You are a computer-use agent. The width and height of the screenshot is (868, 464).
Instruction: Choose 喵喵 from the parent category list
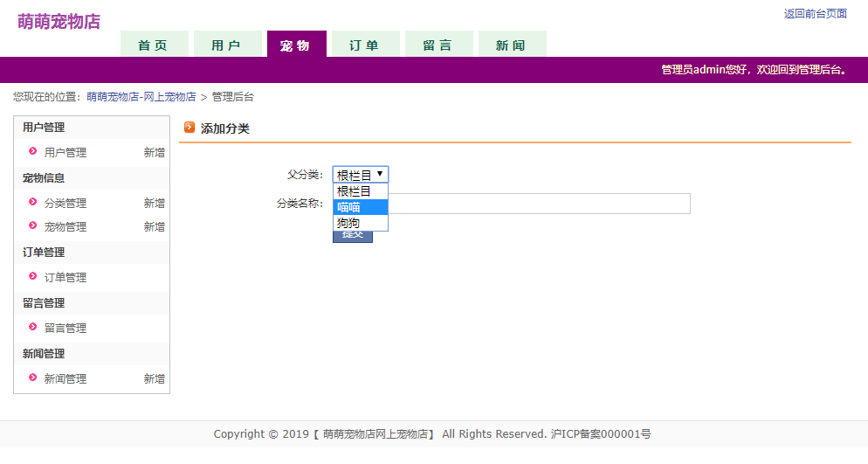pos(361,207)
